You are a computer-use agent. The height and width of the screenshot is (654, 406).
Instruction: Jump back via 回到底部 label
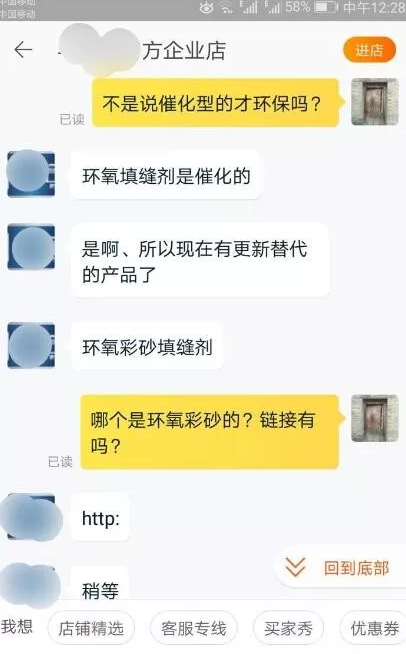click(356, 568)
